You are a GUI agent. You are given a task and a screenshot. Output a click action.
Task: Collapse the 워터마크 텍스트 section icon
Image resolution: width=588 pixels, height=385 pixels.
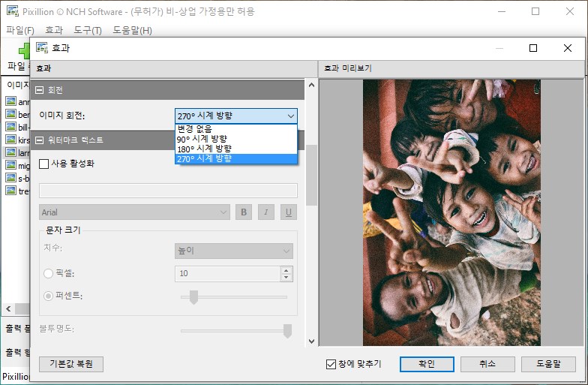[39, 140]
